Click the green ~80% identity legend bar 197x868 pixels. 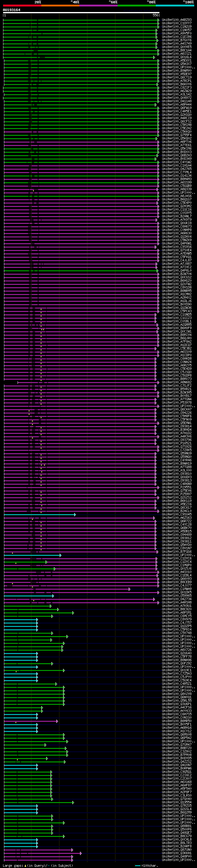point(137,6)
